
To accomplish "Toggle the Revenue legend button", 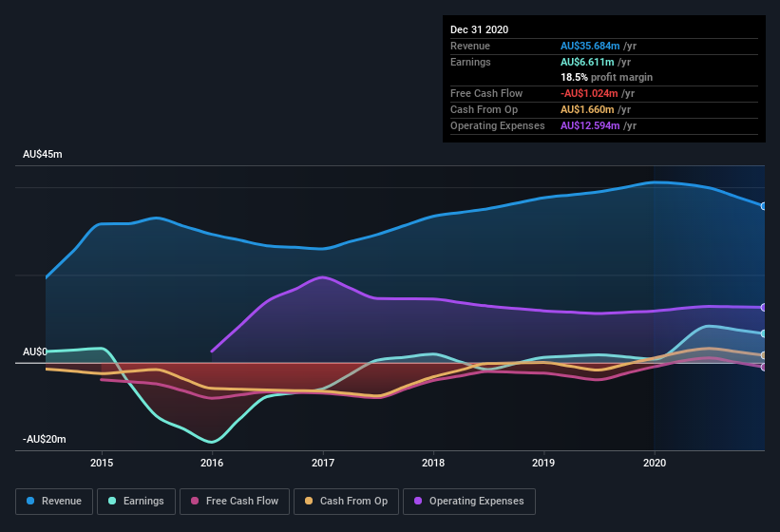I will point(54,502).
